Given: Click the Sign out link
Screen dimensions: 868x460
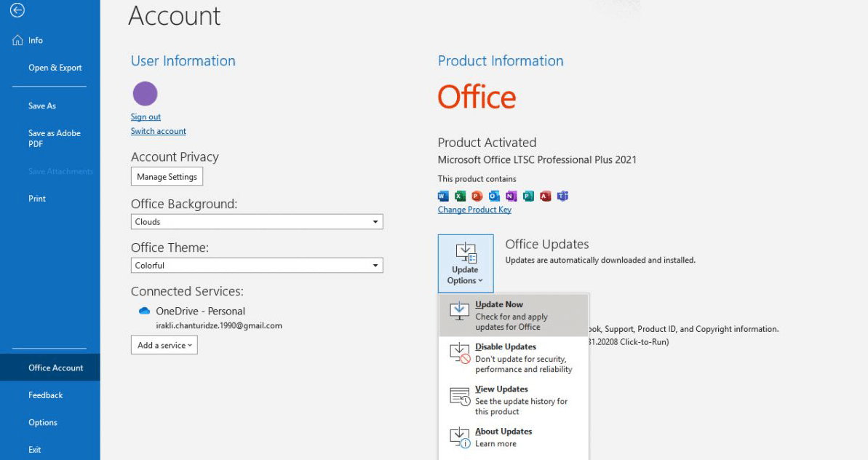Looking at the screenshot, I should click(x=146, y=117).
